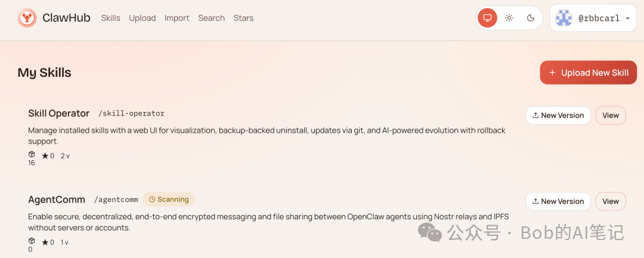Expand the @rbbcarl account dropdown arrow
Image resolution: width=644 pixels, height=258 pixels.
(627, 18)
